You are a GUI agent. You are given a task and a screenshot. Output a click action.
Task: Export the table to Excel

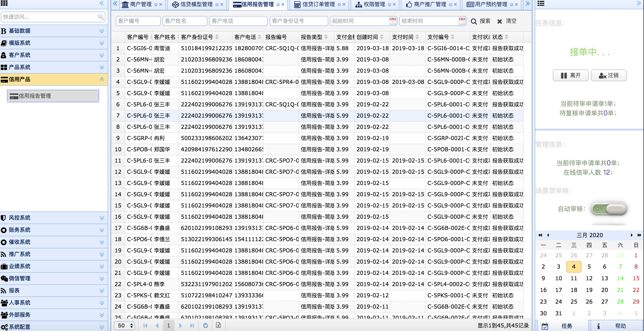coord(218,325)
